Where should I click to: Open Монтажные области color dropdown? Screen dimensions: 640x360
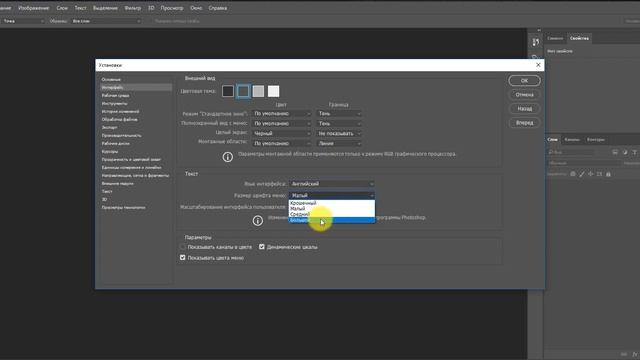pos(282,143)
